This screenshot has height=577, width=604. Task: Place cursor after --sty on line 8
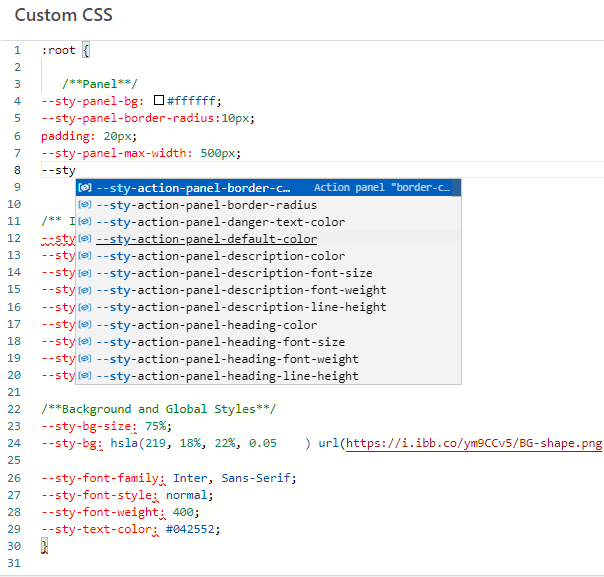(x=76, y=170)
